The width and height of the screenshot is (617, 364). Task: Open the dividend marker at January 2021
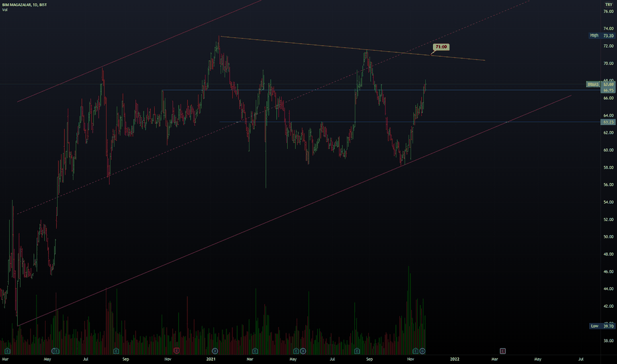pos(215,351)
